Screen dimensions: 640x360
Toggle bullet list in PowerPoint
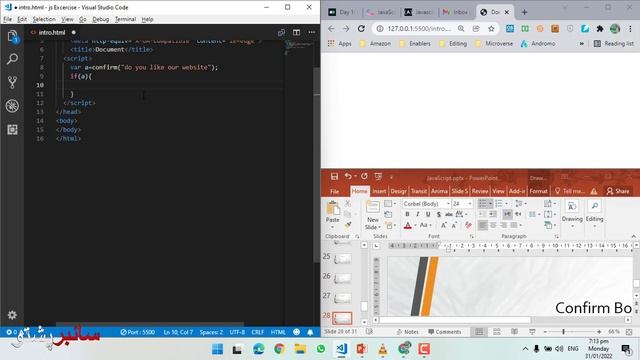tap(483, 203)
